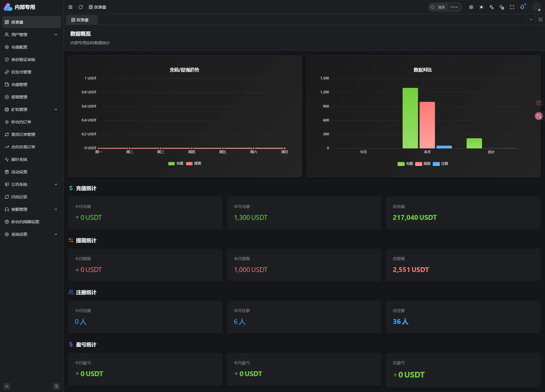Maximize content area icon on tab bar
The image size is (545, 392).
tap(540, 20)
